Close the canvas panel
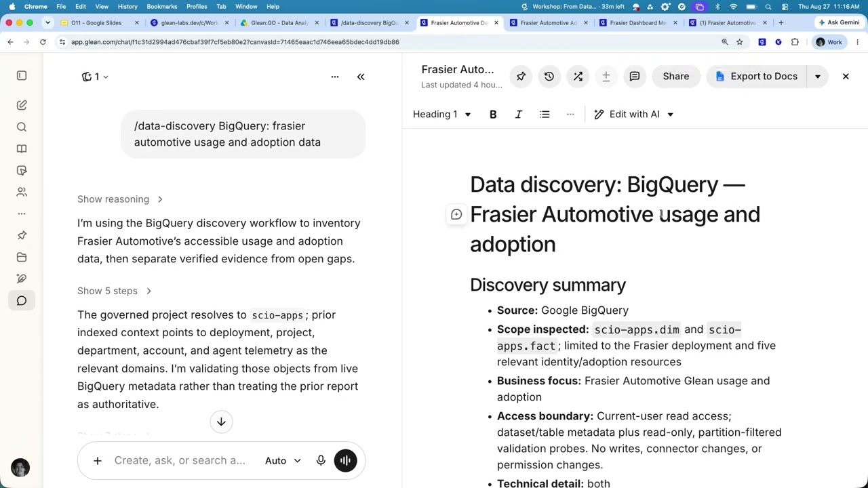This screenshot has width=868, height=488. click(x=846, y=77)
